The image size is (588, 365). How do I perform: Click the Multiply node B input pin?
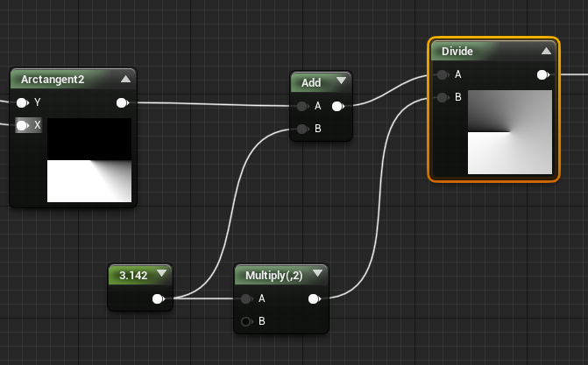(x=246, y=321)
